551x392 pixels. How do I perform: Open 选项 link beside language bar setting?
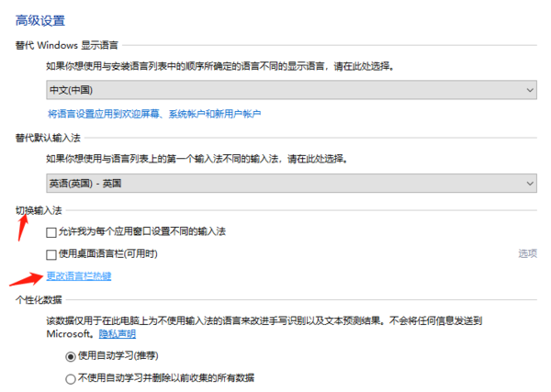[527, 253]
